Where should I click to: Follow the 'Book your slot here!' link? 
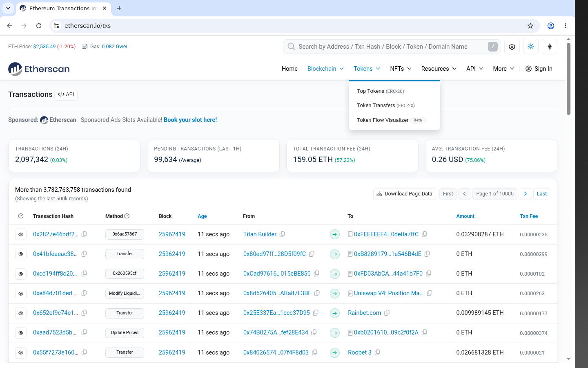(190, 120)
